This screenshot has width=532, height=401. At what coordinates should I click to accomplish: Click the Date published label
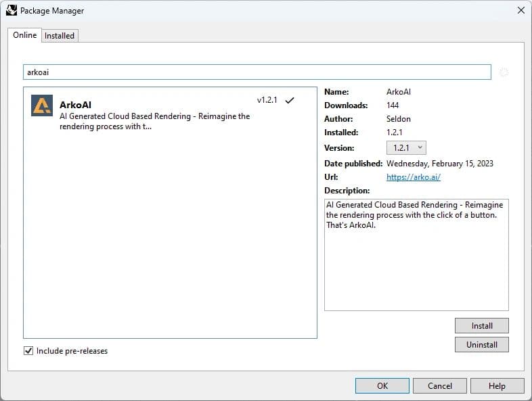point(353,164)
